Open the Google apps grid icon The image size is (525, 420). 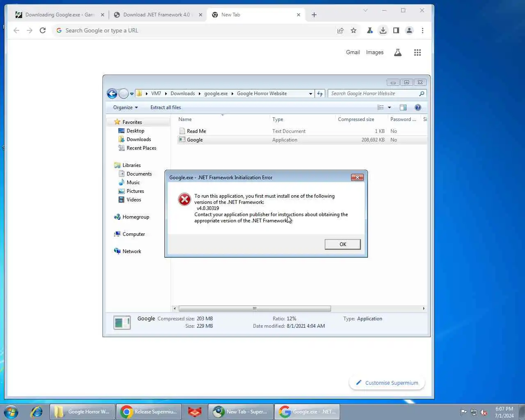point(418,52)
